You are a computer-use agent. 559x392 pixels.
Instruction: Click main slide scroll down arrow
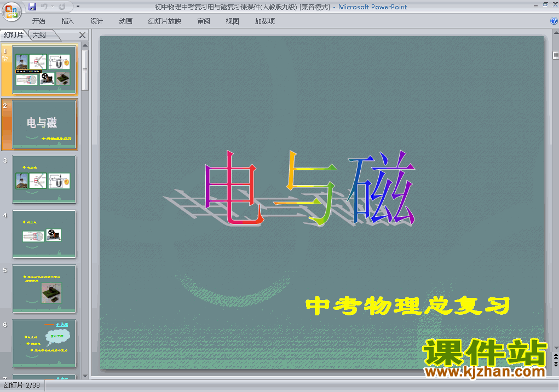[x=556, y=348]
